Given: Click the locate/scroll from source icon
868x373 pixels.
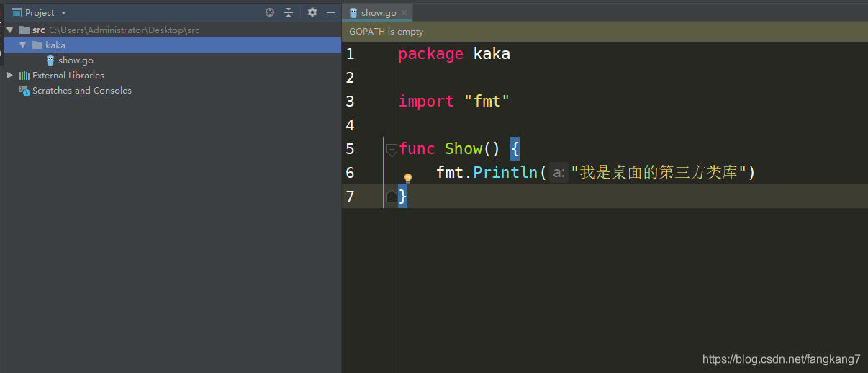Looking at the screenshot, I should (270, 12).
